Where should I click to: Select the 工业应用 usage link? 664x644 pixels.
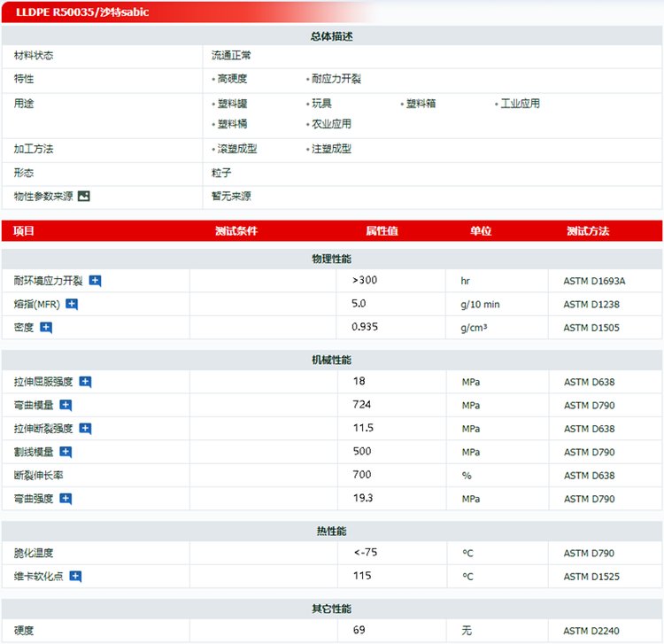tap(520, 104)
